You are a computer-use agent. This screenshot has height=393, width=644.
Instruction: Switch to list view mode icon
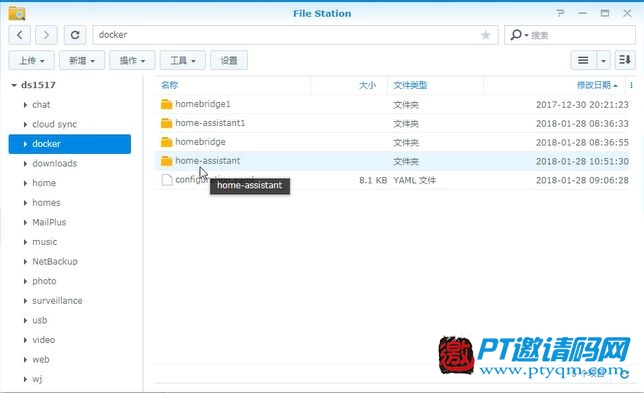point(583,61)
